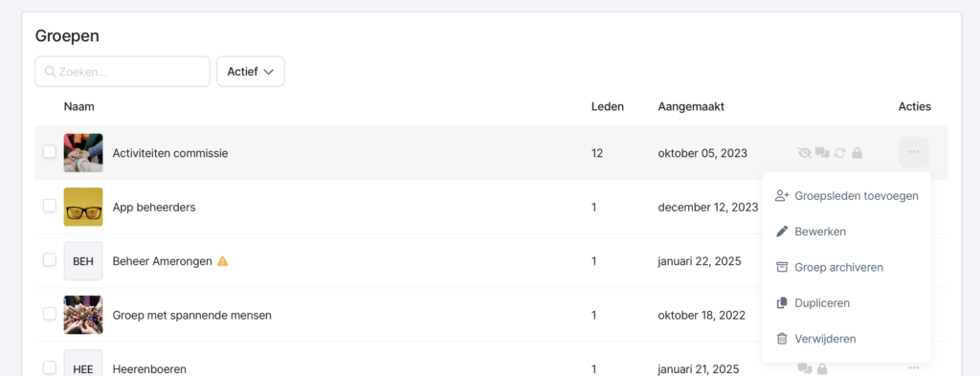Click the padlock icon in Activiteiten commissie row
The height and width of the screenshot is (376, 980).
[857, 152]
